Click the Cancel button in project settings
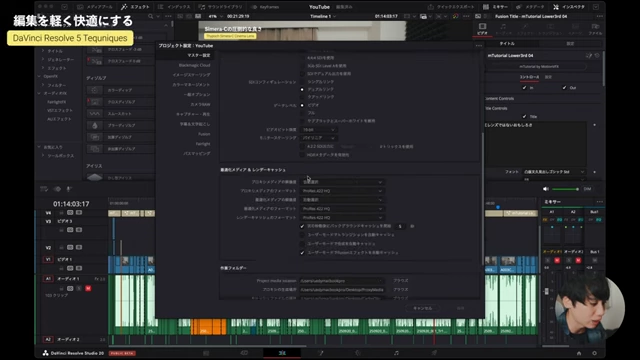 tap(422, 309)
